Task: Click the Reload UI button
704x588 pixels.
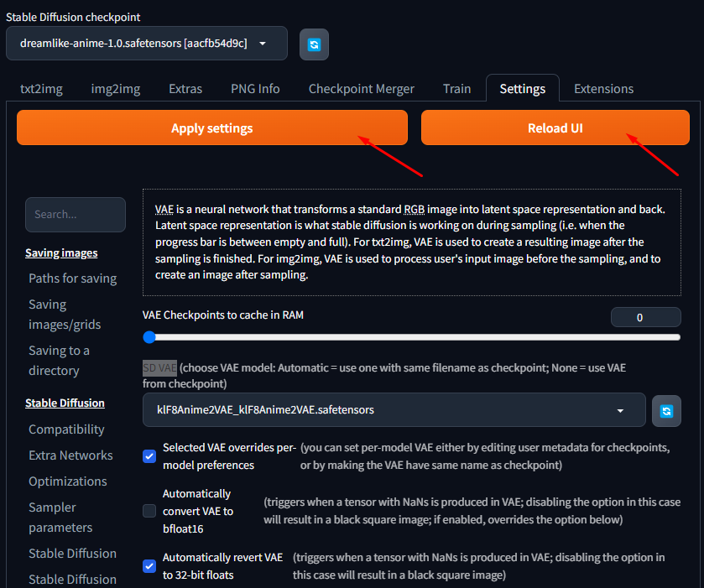Action: pos(555,128)
